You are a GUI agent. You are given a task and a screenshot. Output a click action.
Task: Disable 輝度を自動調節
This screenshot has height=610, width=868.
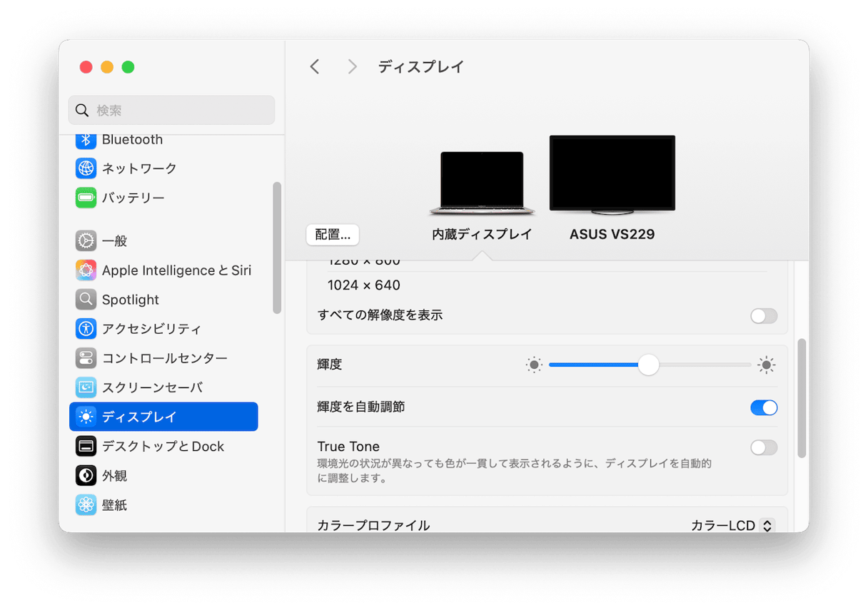(x=763, y=407)
